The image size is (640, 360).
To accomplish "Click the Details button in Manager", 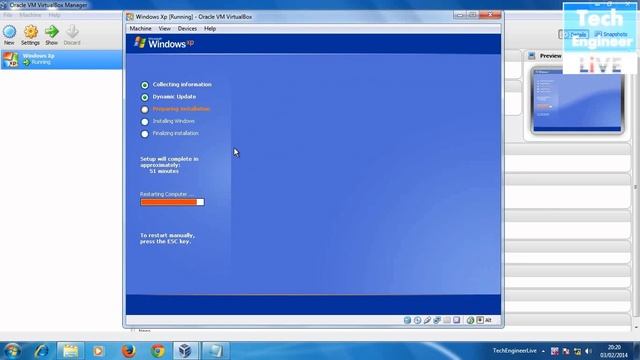I will click(x=573, y=34).
